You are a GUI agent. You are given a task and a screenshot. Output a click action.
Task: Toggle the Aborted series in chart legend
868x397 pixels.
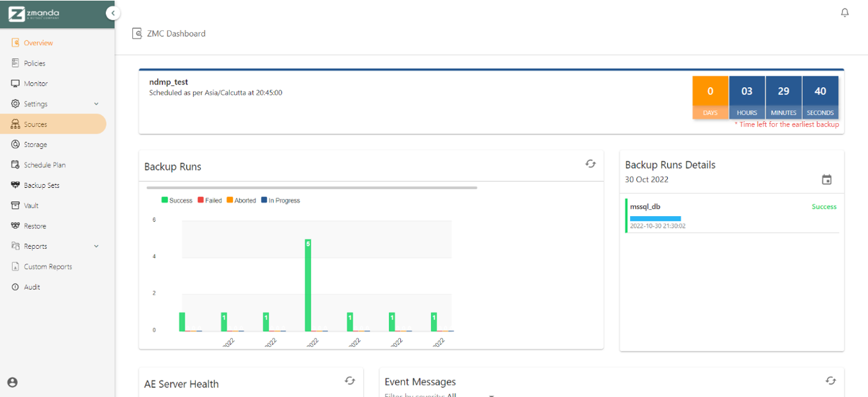tap(241, 201)
